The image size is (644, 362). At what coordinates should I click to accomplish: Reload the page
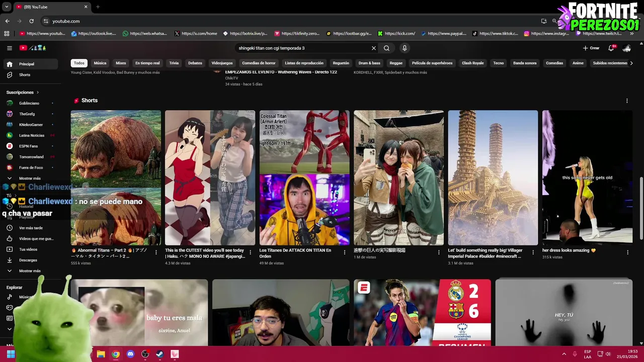click(31, 21)
